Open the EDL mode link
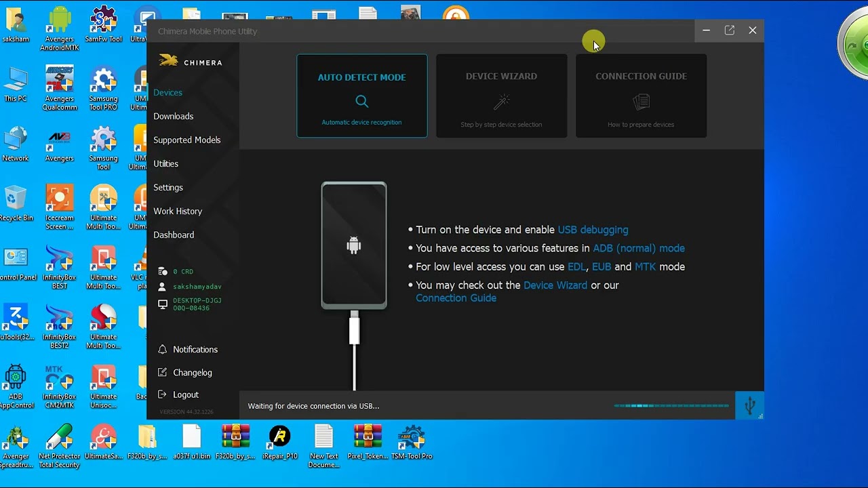The height and width of the screenshot is (488, 868). pos(576,266)
